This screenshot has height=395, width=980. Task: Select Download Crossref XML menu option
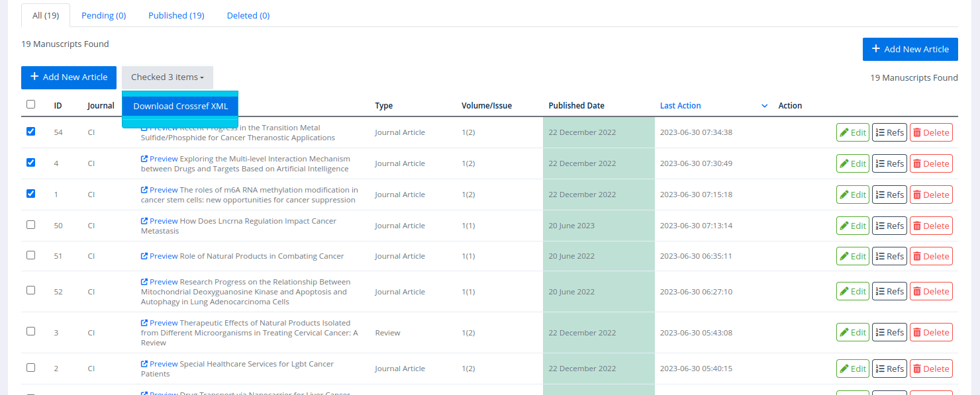[x=180, y=106]
